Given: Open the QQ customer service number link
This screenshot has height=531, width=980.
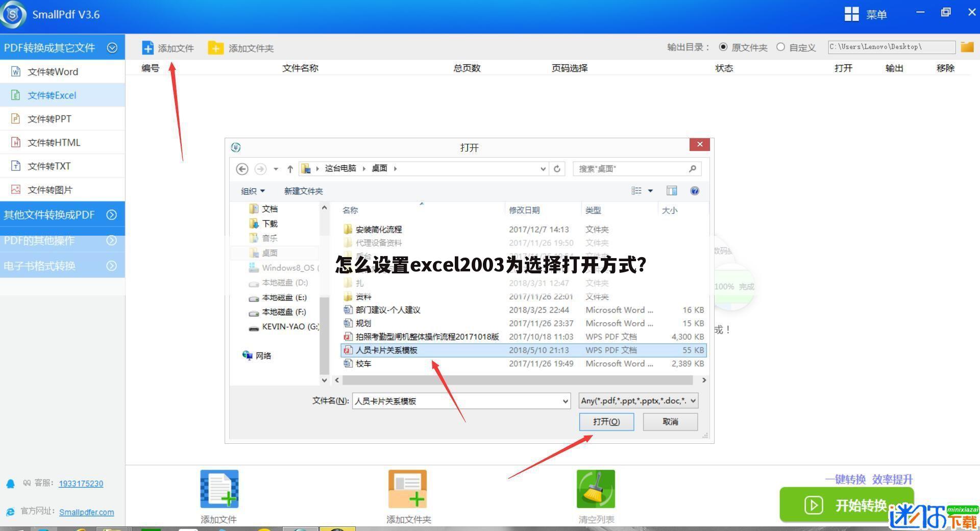Looking at the screenshot, I should click(81, 484).
